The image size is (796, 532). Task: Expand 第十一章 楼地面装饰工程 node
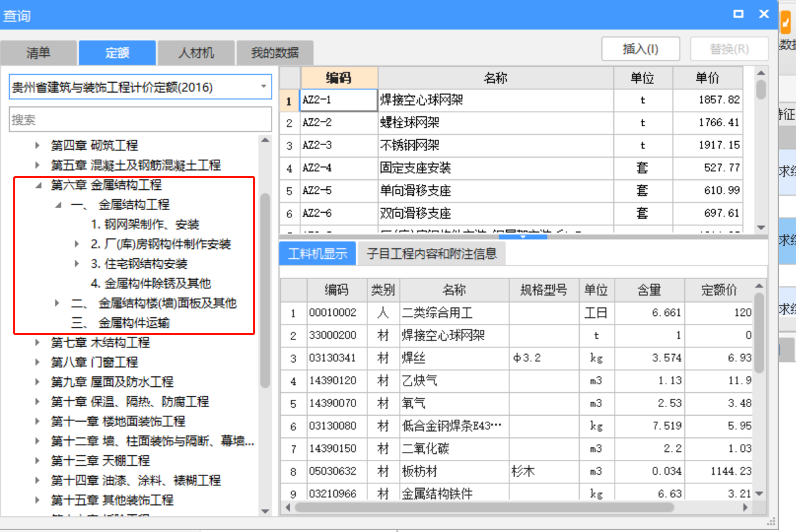point(37,422)
